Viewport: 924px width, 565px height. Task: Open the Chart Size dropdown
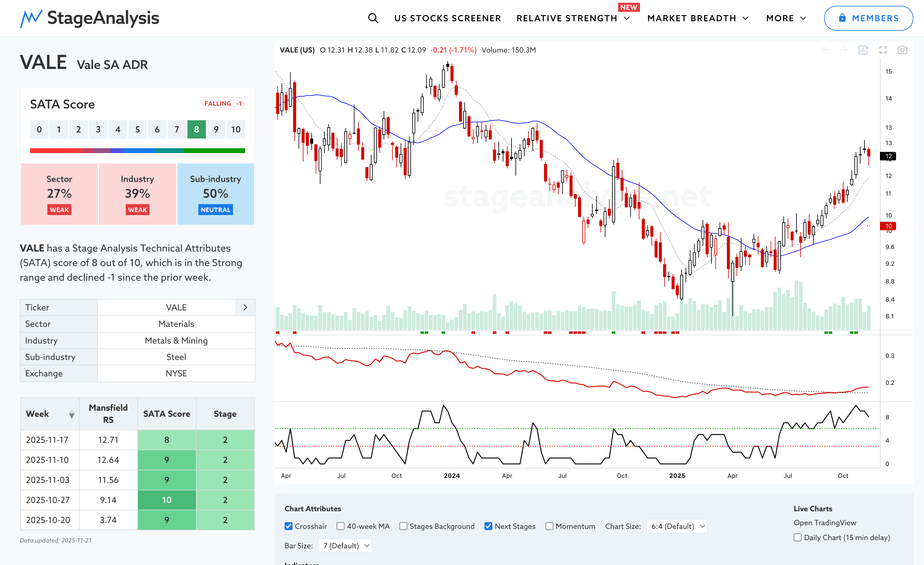[x=677, y=526]
